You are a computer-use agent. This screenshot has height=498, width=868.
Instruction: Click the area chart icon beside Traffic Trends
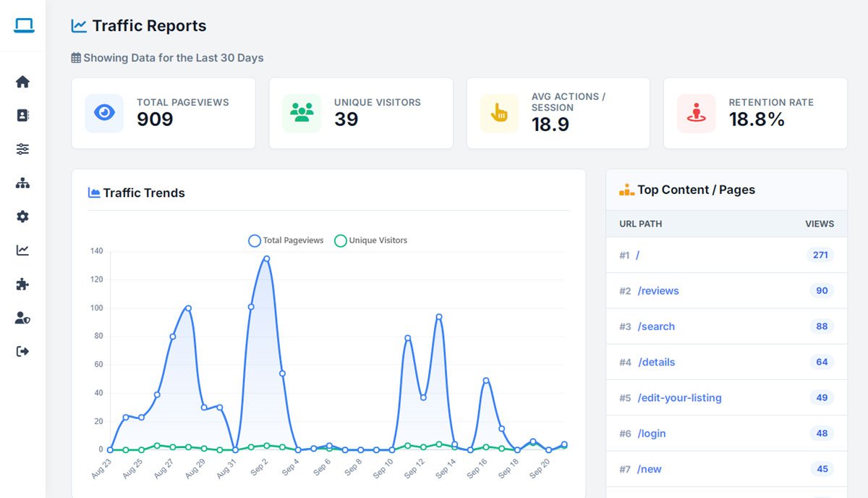coord(94,193)
